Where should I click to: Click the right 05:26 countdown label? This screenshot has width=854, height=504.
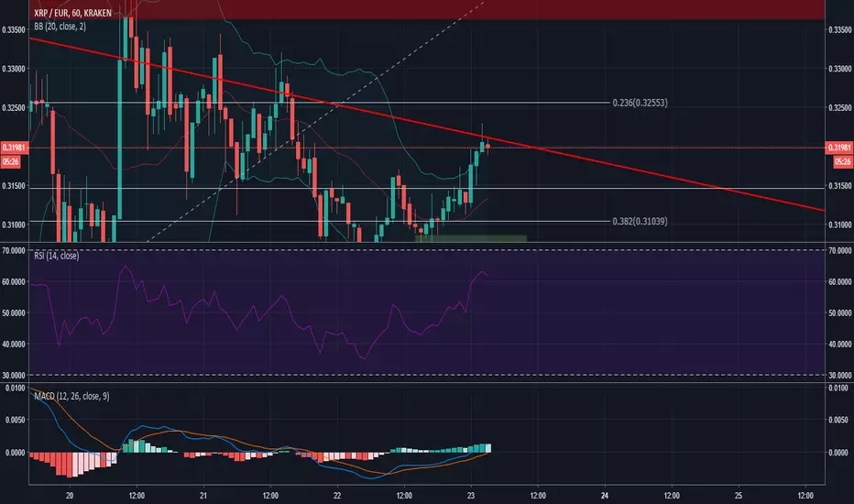coord(843,162)
